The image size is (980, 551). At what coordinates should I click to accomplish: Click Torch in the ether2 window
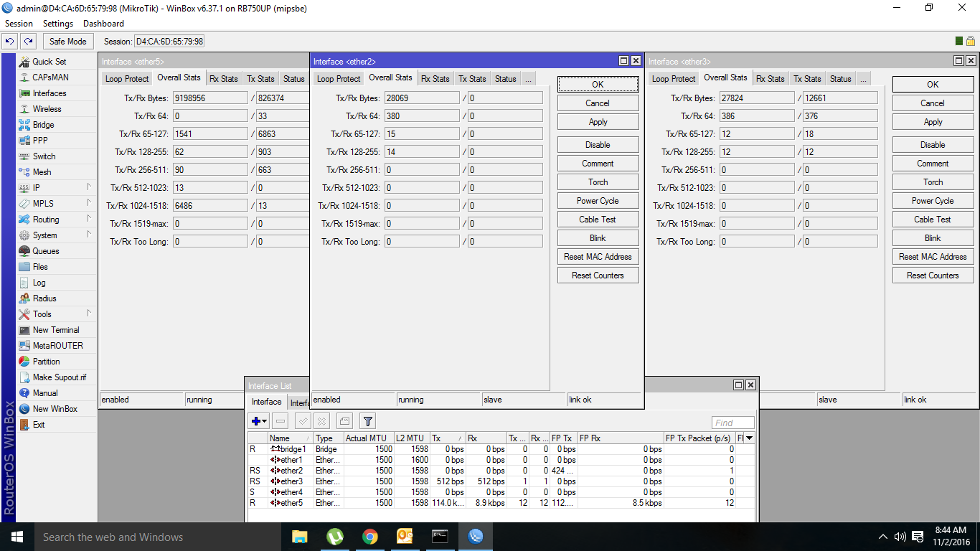598,182
